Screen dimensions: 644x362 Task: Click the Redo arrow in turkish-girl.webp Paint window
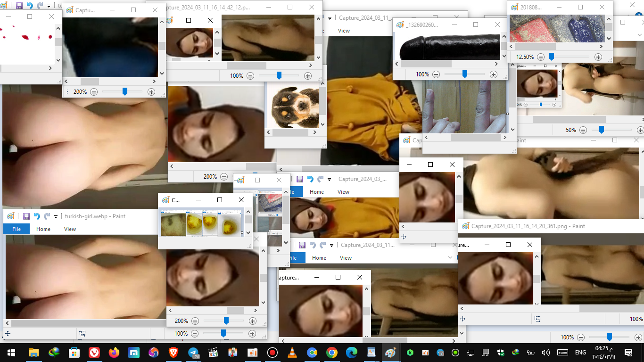click(x=47, y=216)
